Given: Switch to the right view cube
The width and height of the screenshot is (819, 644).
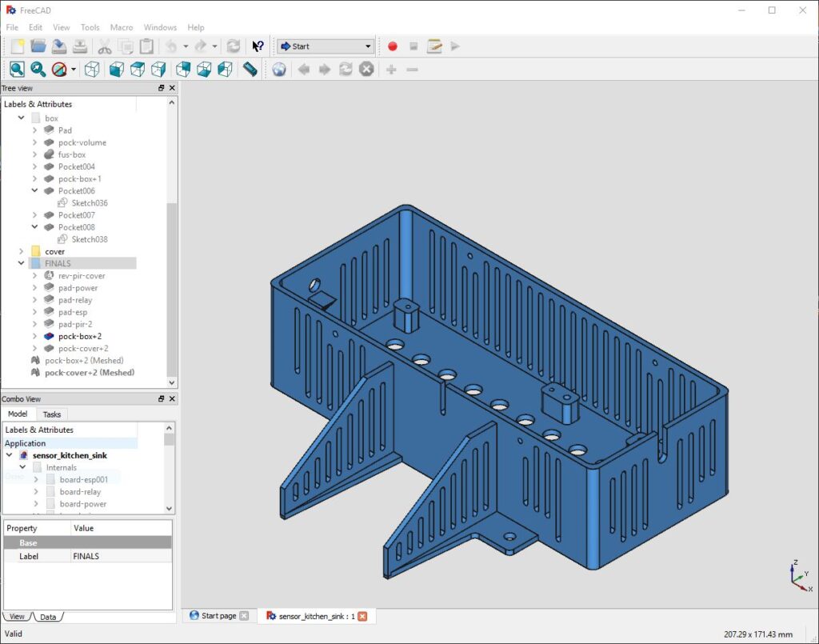Looking at the screenshot, I should pyautogui.click(x=158, y=69).
